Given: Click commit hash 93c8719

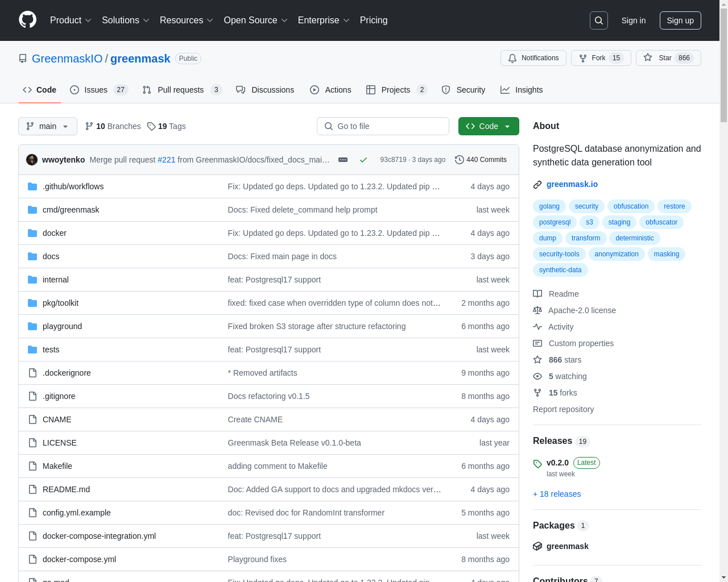Looking at the screenshot, I should 393,160.
